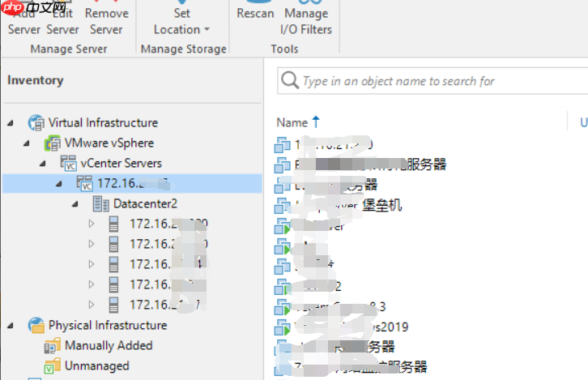The image size is (588, 380).
Task: Select the first VM row in the list
Action: point(431,144)
